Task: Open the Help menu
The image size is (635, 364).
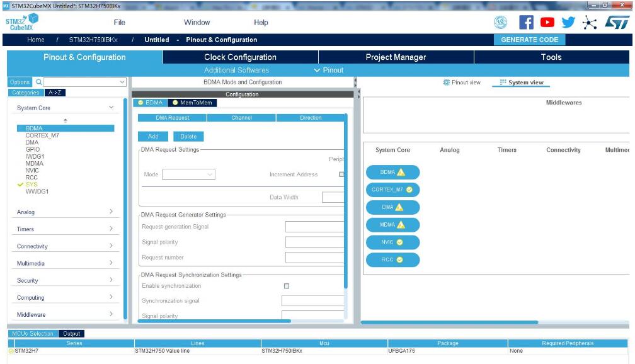Action: pos(261,23)
